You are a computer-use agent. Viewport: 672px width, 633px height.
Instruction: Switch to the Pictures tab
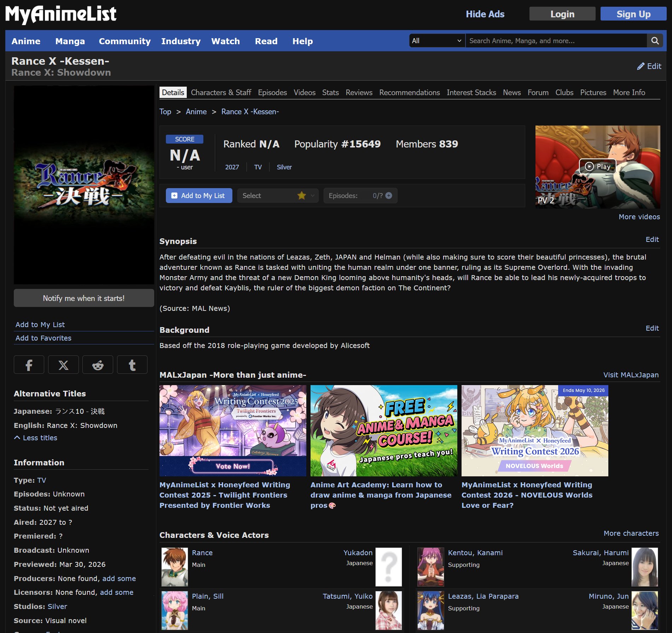593,92
